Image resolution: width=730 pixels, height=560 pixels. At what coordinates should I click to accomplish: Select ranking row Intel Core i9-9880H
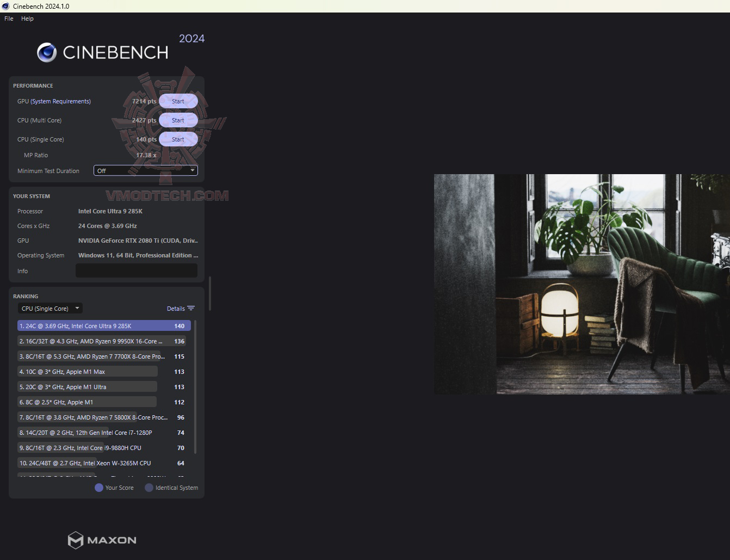pos(103,448)
